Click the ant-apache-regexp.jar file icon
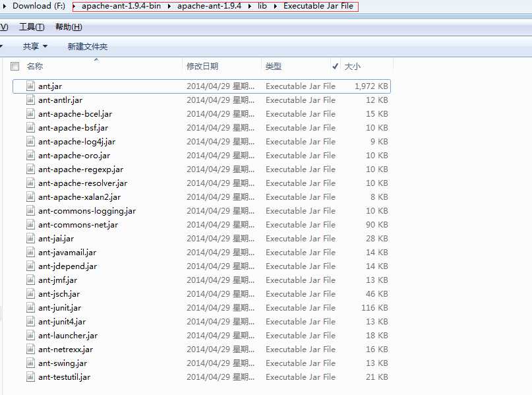The height and width of the screenshot is (395, 532). point(30,169)
